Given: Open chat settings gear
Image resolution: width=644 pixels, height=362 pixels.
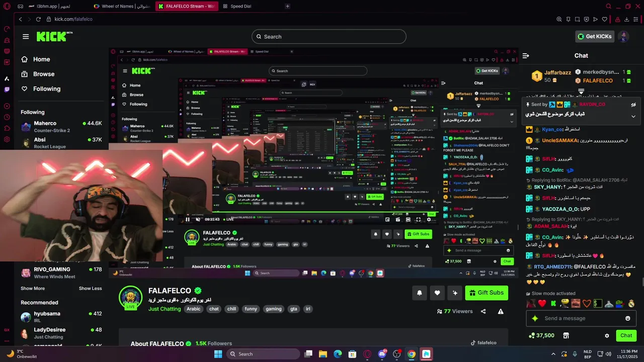Looking at the screenshot, I should click(x=607, y=335).
